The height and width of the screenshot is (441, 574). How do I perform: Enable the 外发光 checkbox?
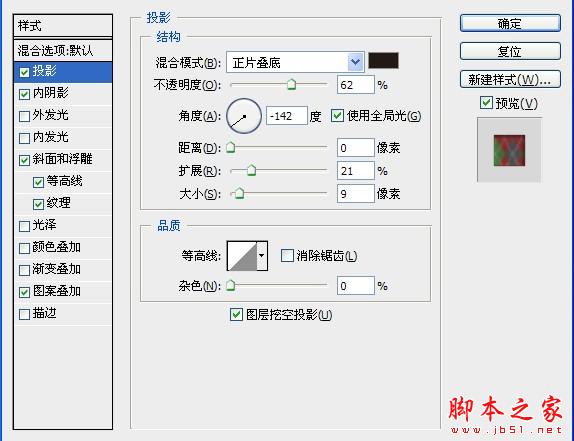pos(25,116)
